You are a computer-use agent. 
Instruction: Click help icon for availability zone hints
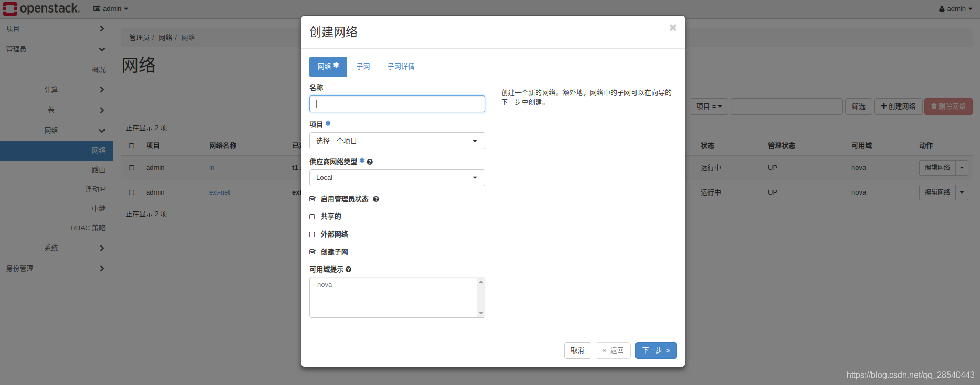pos(348,270)
